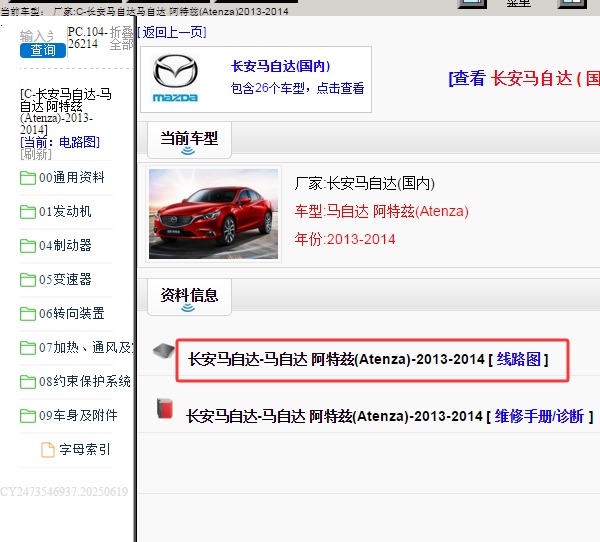Click the folder icon for 00通用资料
600x542 pixels.
pyautogui.click(x=28, y=178)
